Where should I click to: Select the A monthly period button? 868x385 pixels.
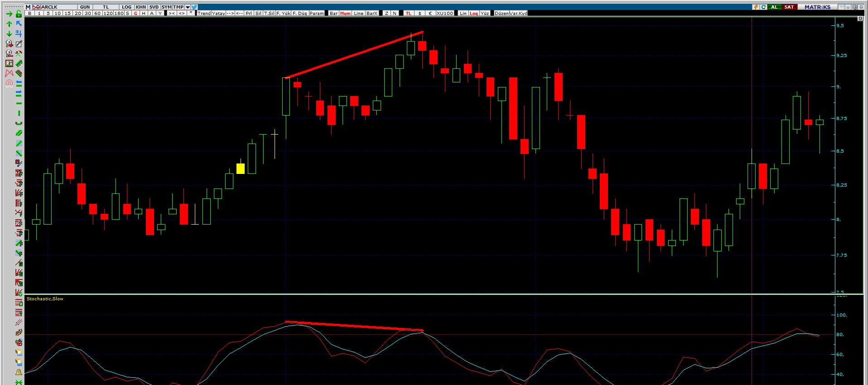coord(152,13)
